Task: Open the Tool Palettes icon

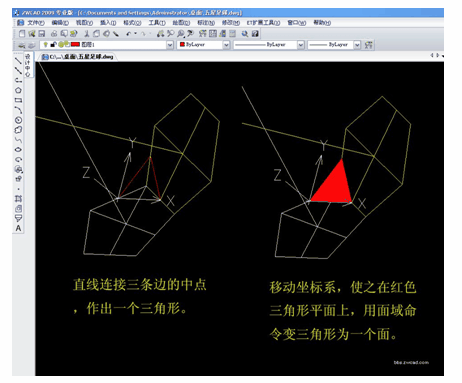Action: coord(222,34)
